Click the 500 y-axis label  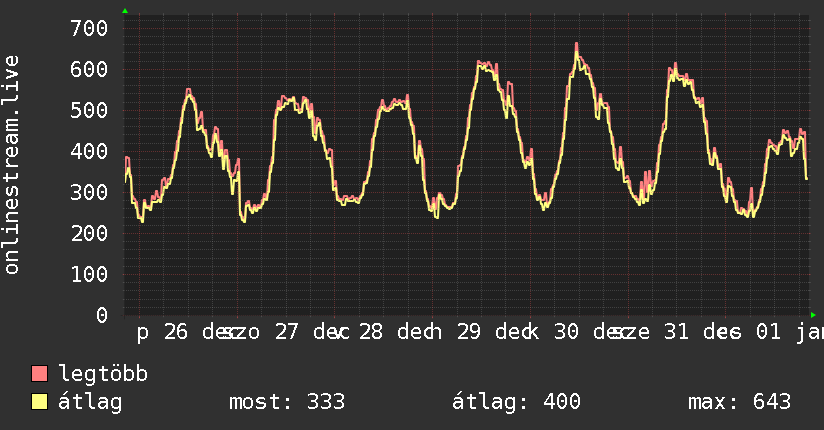point(89,110)
